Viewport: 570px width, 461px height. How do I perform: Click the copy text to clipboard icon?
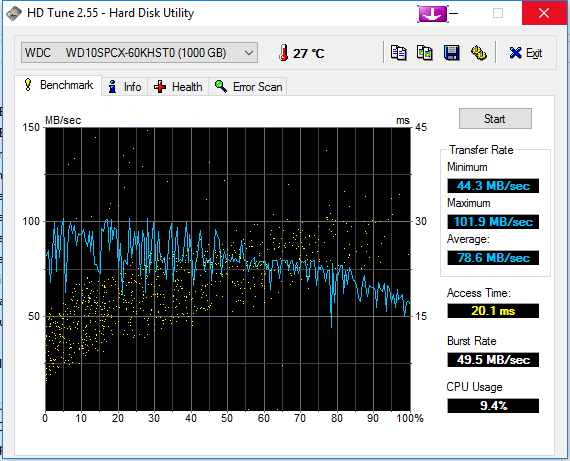(x=398, y=53)
